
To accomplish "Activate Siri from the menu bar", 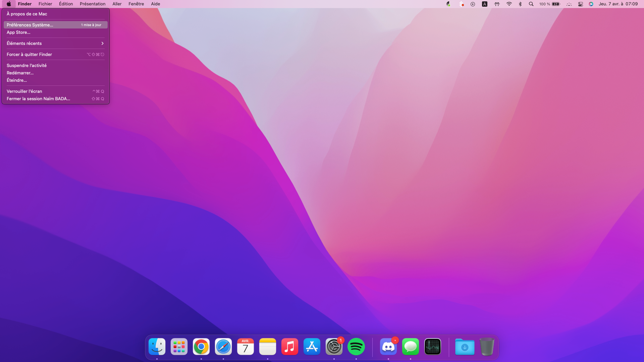I will pos(591,4).
